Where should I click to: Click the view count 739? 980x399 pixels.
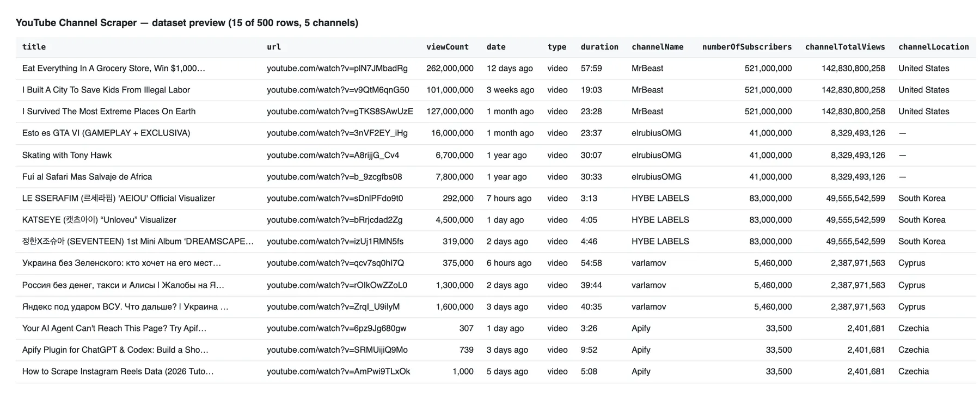click(466, 350)
